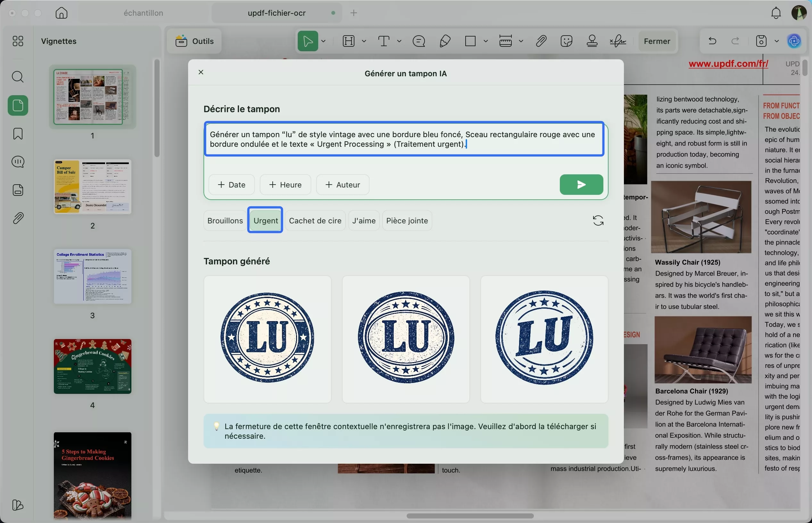
Task: Click the green send button to generate stamp
Action: point(581,184)
